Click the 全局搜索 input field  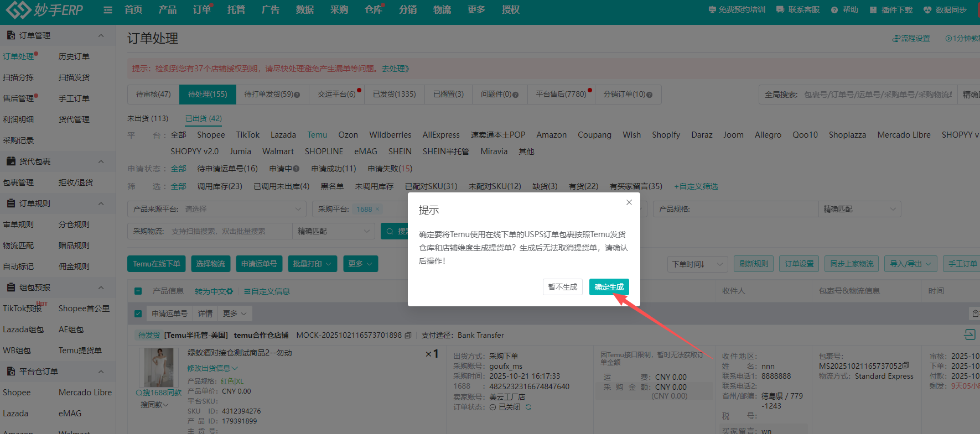(878, 95)
